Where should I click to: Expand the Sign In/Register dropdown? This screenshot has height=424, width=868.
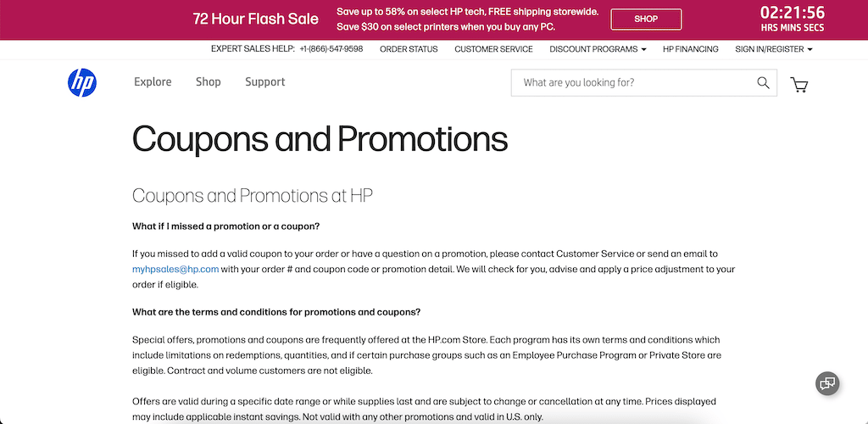pyautogui.click(x=773, y=49)
